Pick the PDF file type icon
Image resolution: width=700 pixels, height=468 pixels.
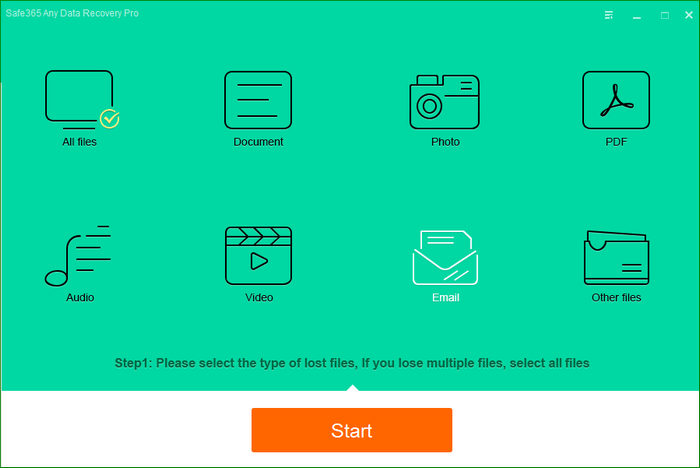click(x=616, y=99)
